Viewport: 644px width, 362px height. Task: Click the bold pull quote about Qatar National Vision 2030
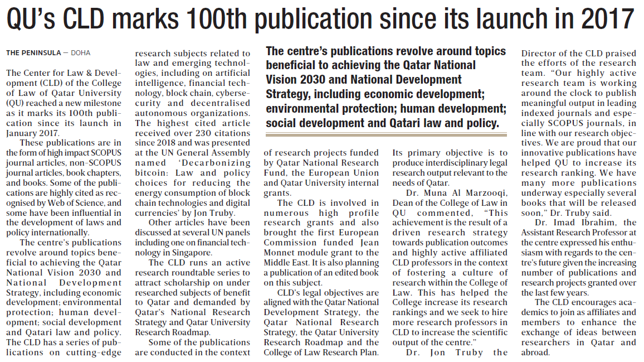tap(386, 86)
